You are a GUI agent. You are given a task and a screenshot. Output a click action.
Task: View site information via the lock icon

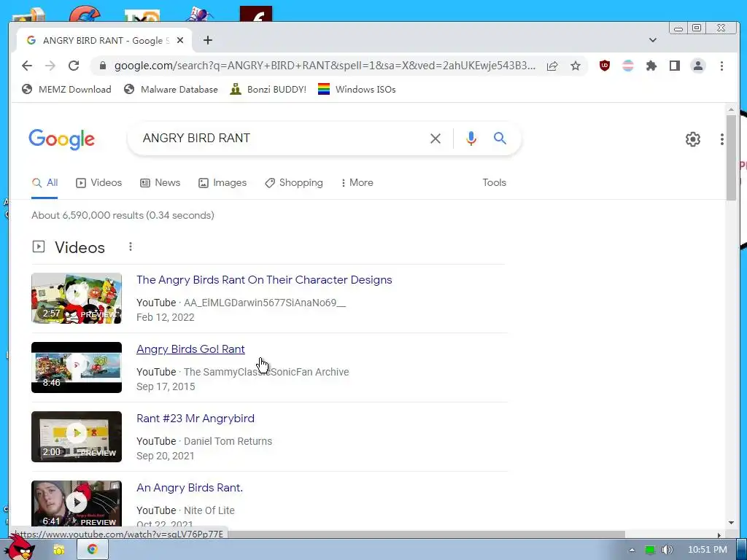pos(102,66)
